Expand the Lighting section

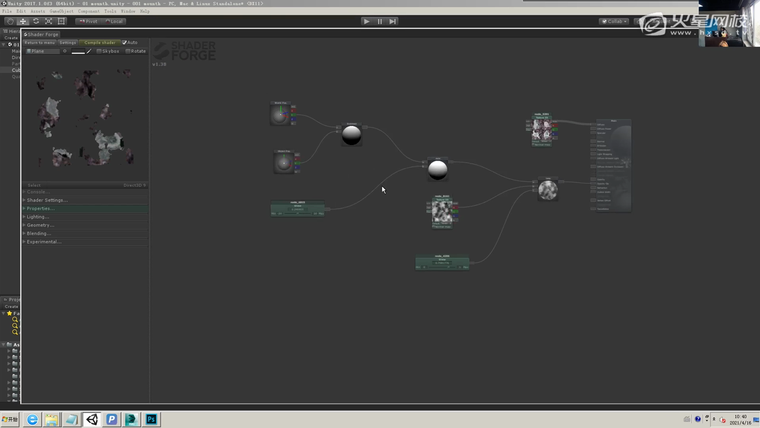click(x=37, y=217)
